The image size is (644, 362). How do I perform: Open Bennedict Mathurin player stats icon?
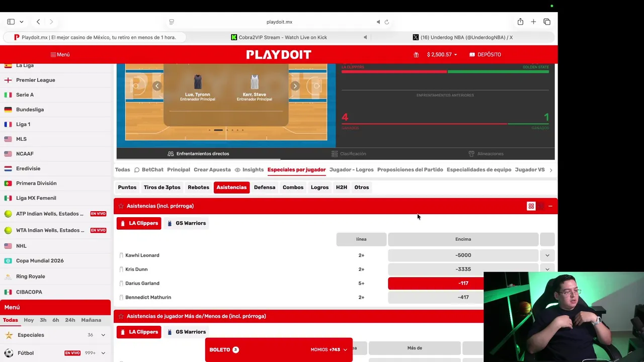coord(121,298)
